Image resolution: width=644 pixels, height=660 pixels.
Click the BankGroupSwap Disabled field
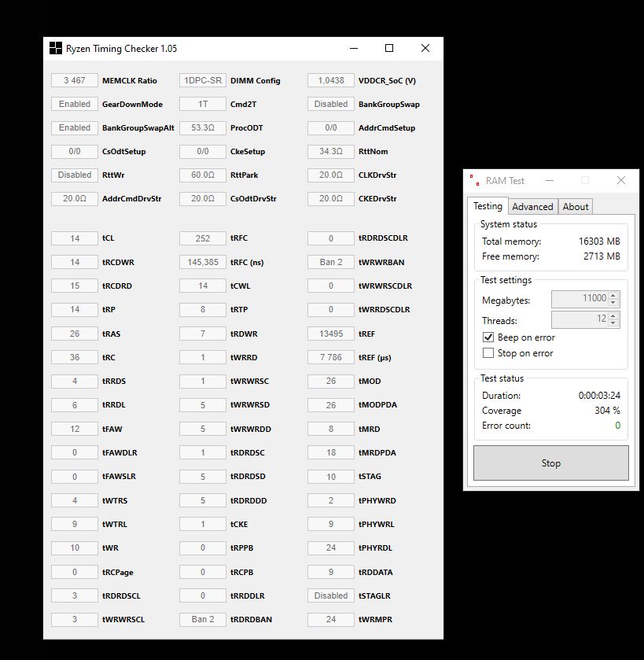[331, 104]
